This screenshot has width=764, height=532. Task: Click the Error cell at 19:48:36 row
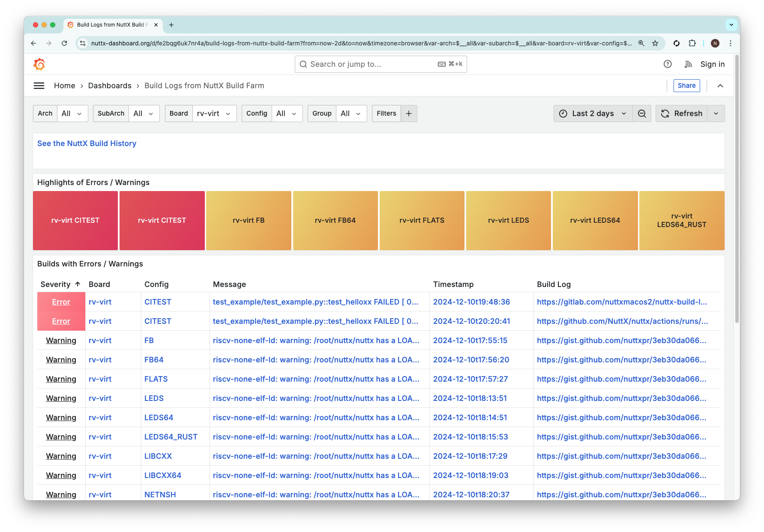point(61,302)
